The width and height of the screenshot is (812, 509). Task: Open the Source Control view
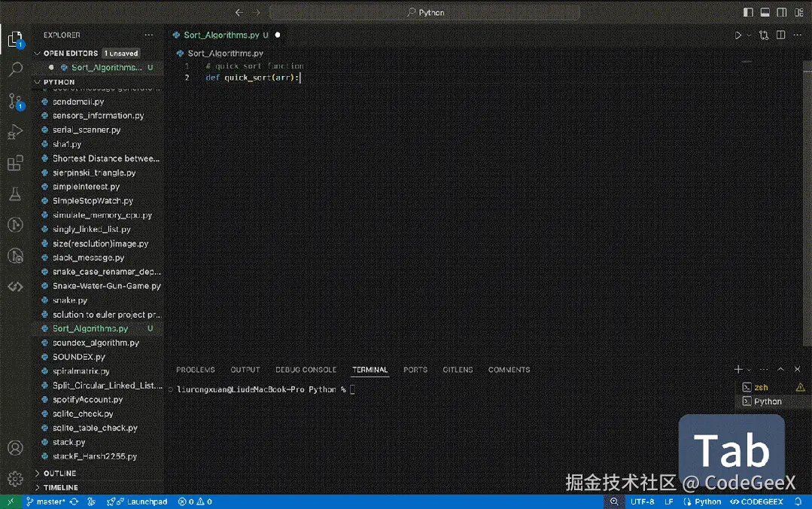click(x=16, y=101)
